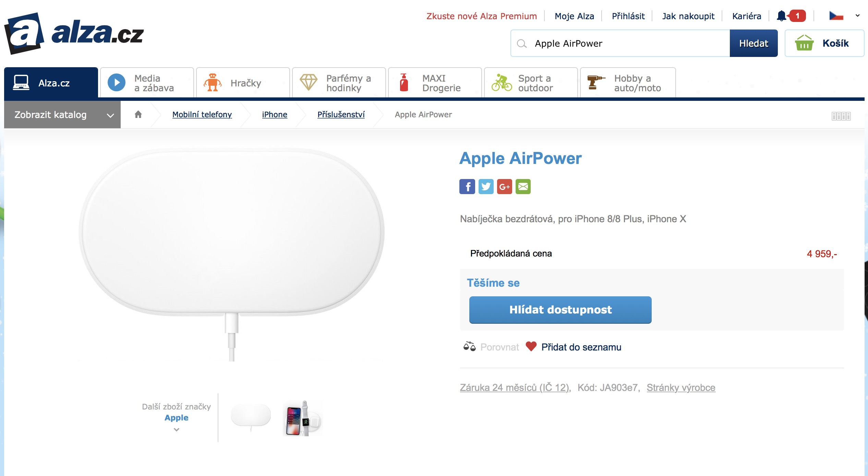Viewport: 868px width, 476px height.
Task: Open Stránky výrobce link
Action: tap(681, 388)
